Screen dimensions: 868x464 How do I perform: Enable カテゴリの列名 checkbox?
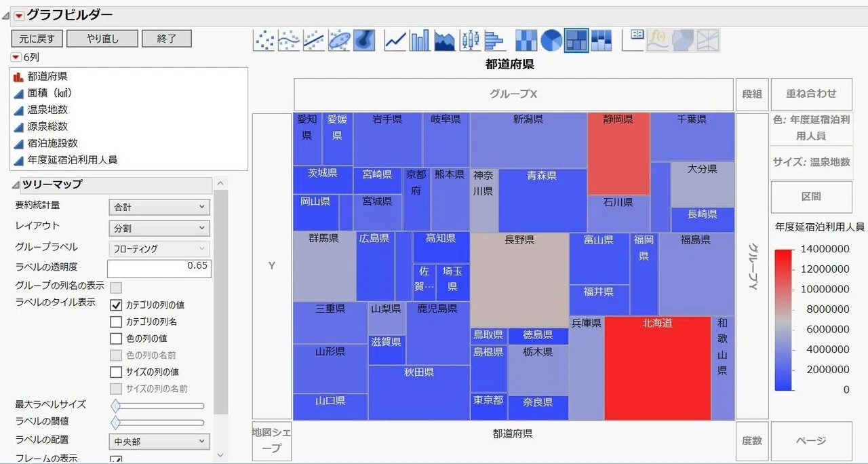[x=116, y=322]
